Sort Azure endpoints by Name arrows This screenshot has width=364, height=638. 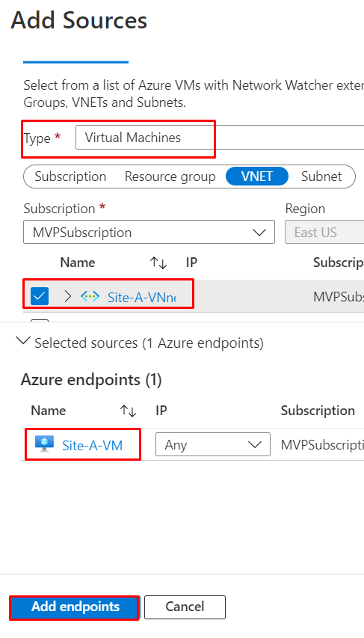coord(128,411)
